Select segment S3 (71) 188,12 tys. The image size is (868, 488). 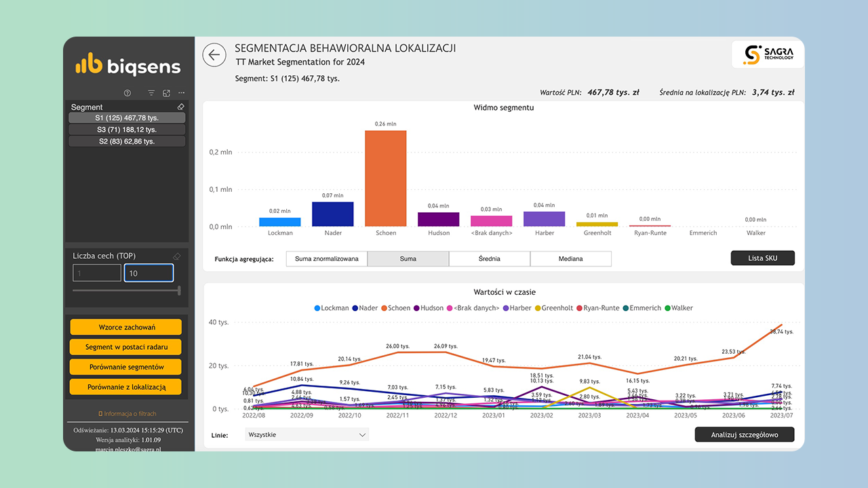click(x=127, y=129)
